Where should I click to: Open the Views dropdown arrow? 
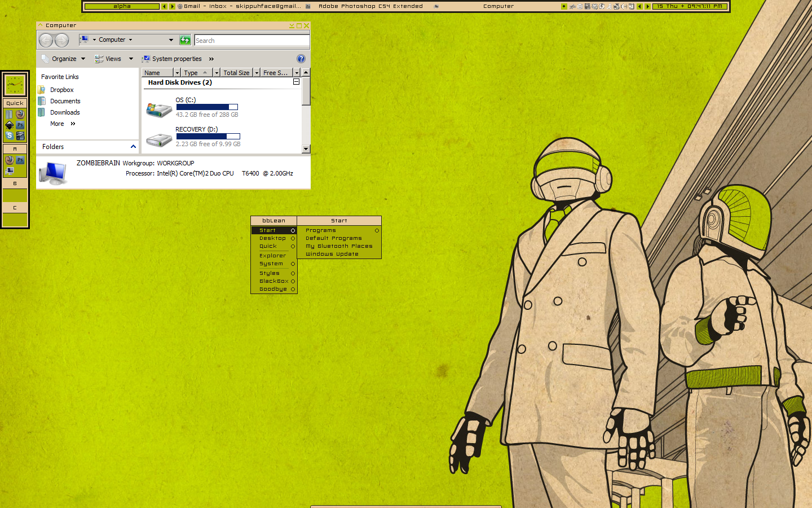pyautogui.click(x=131, y=59)
